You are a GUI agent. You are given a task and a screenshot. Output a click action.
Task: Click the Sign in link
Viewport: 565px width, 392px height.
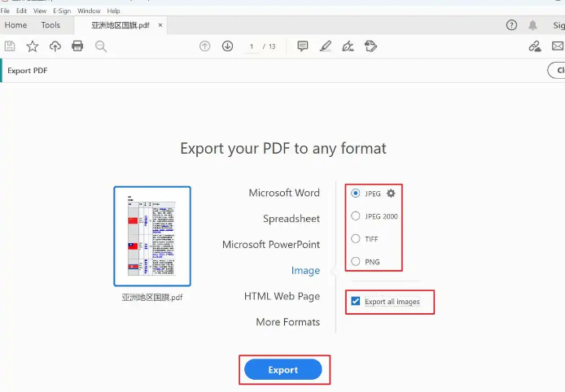click(558, 25)
